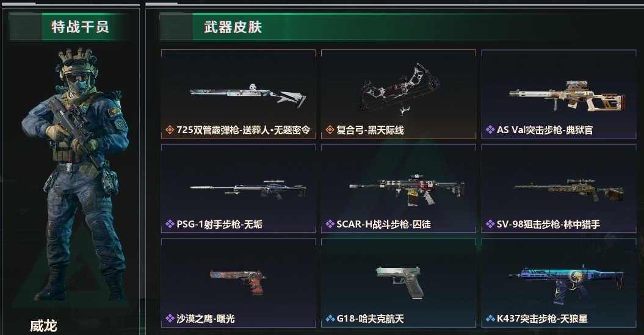Click the purple rarity icon beside SCAR-H
644x335 pixels.
tap(330, 224)
